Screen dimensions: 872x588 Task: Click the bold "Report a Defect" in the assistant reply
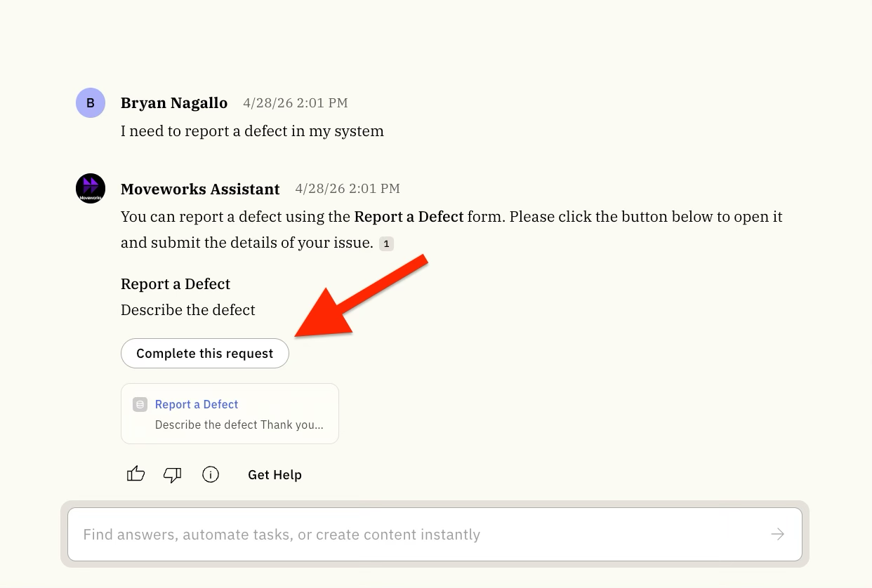coord(409,217)
